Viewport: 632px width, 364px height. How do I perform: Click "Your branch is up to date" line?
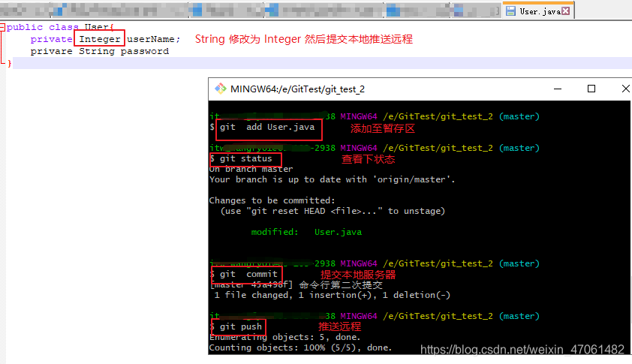[332, 179]
